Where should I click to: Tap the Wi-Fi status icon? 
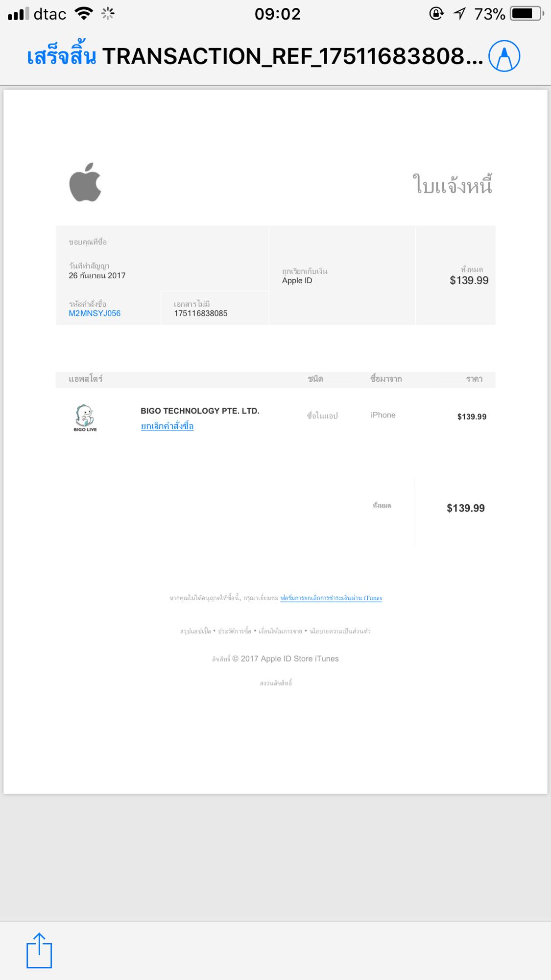click(84, 13)
